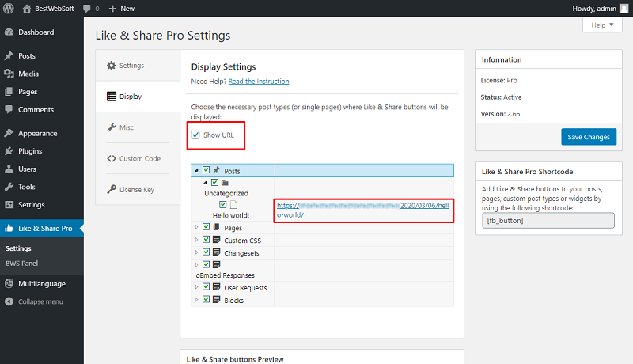
Task: Collapse the Uncategorized tree node
Action: pos(205,183)
